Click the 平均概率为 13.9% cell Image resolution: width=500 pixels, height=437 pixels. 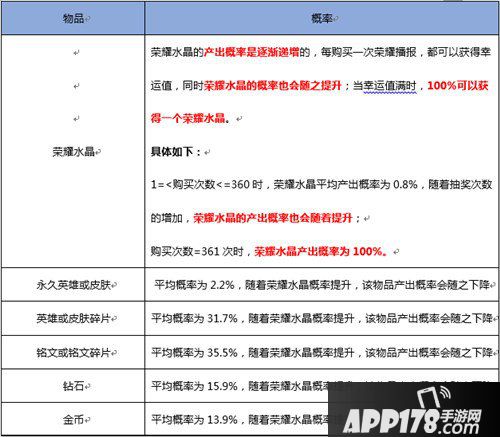[322, 419]
